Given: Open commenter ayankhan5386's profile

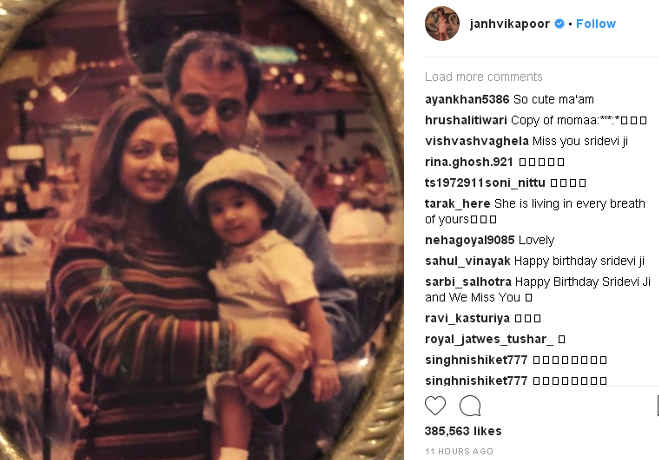Looking at the screenshot, I should 467,100.
